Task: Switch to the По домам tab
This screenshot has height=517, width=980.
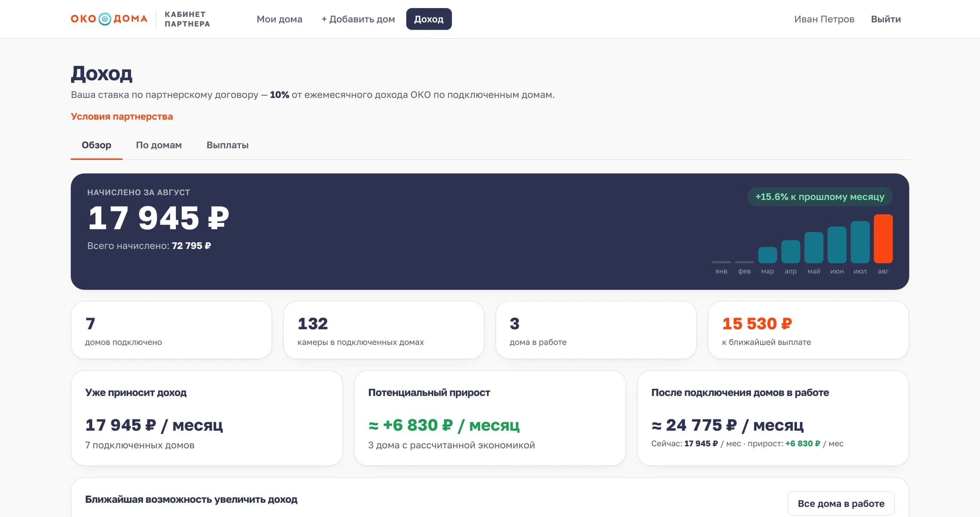Action: [x=159, y=145]
